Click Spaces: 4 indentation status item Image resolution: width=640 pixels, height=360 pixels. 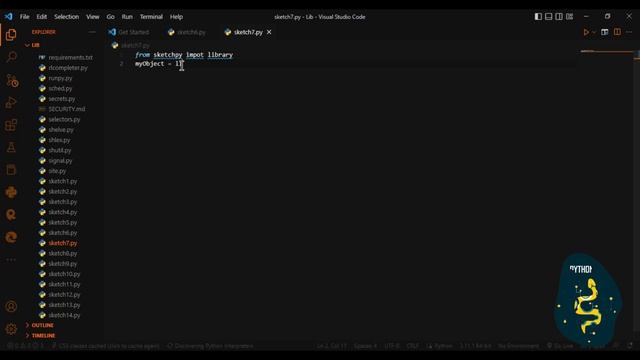(x=365, y=346)
